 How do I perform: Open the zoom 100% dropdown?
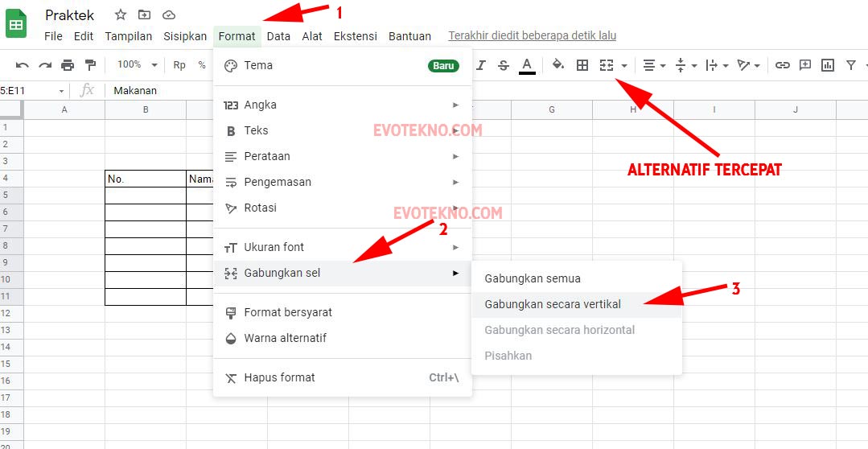click(x=136, y=65)
